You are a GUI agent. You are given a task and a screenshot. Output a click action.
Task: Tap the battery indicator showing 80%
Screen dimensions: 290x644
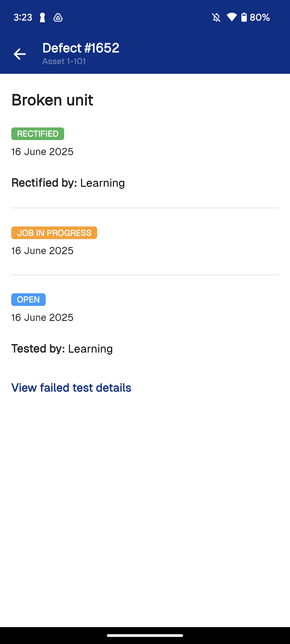pyautogui.click(x=252, y=17)
